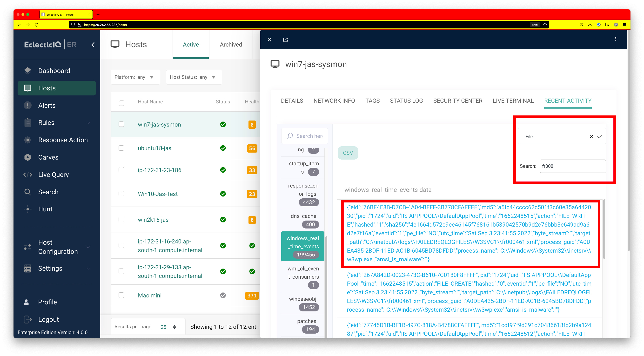Screen dimensions: 644x356
Task: Export results with the CSV button
Action: [348, 153]
